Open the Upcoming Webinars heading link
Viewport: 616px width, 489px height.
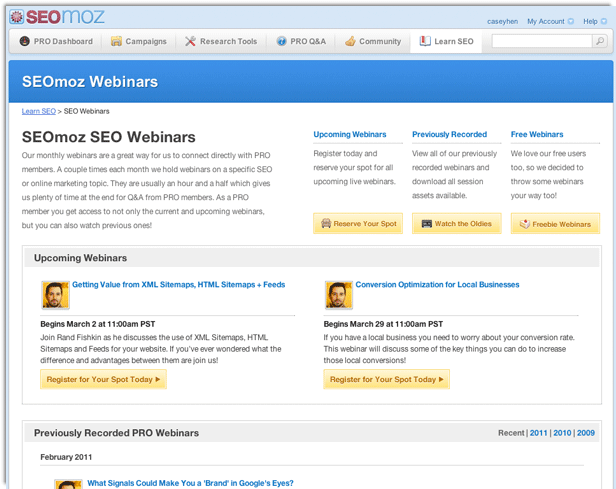click(x=350, y=134)
